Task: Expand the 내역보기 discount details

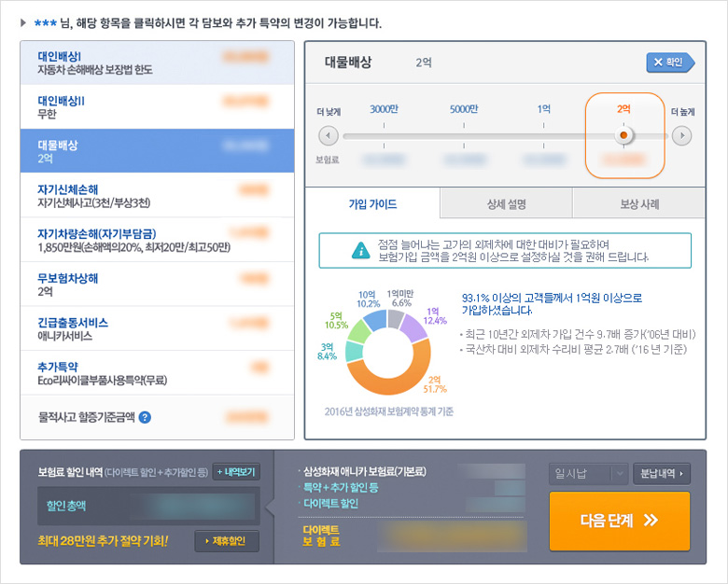Action: (x=236, y=472)
